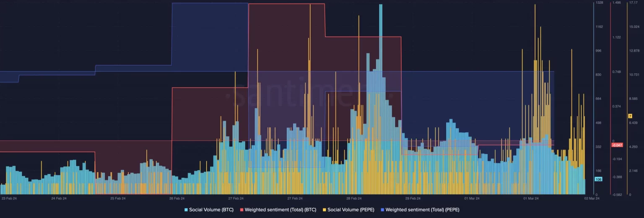The height and width of the screenshot is (218, 644).
Task: Select the 23 Feb 24 date label
Action: [9, 198]
